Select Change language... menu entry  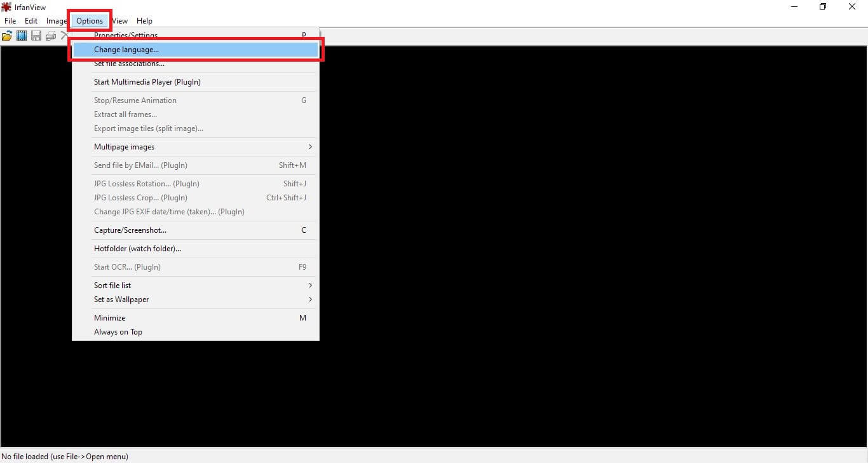(x=196, y=50)
